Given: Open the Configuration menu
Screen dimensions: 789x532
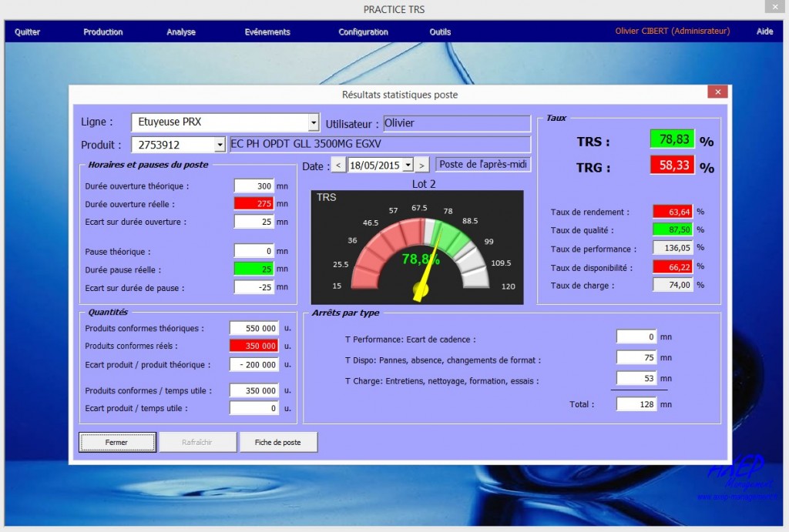Looking at the screenshot, I should tap(364, 32).
